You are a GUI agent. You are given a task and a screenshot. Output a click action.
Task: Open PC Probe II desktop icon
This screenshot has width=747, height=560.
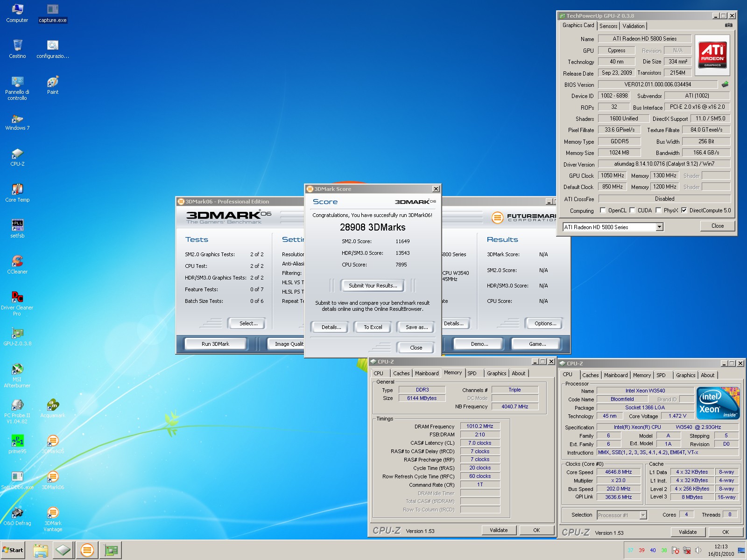click(17, 411)
